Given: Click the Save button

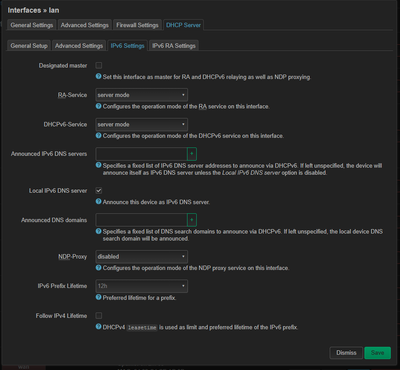Looking at the screenshot, I should pyautogui.click(x=377, y=353).
